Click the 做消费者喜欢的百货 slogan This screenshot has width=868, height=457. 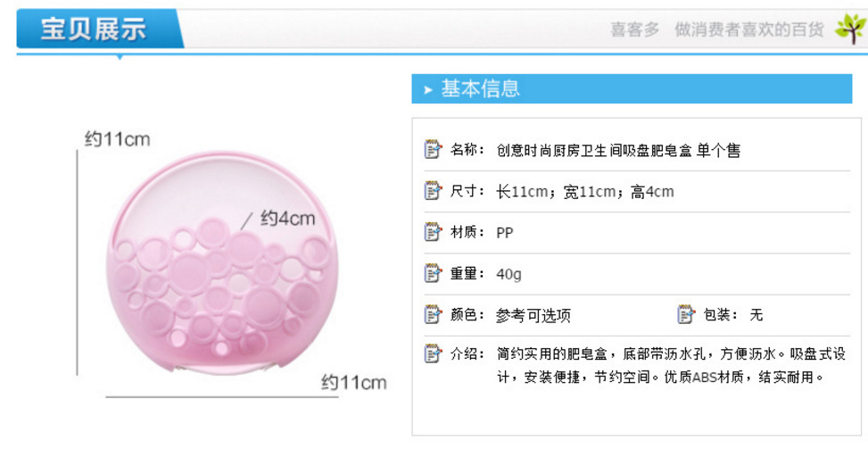[748, 29]
